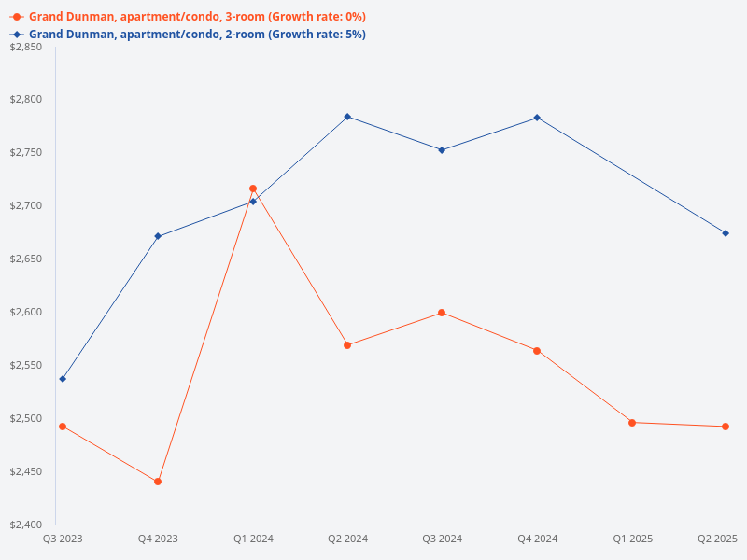747x560 pixels.
Task: Click orange 3-room data point at Q3 2023
Action: click(63, 427)
